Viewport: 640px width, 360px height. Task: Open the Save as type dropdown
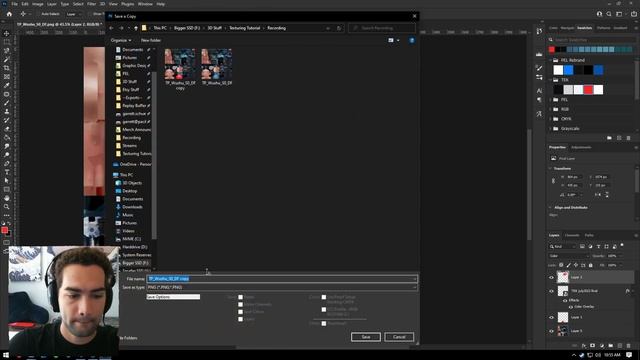tap(282, 287)
